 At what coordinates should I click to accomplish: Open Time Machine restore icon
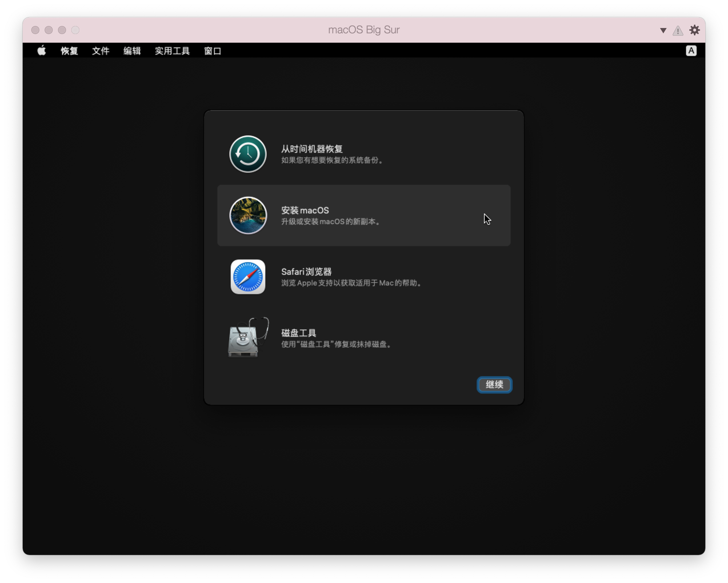click(248, 154)
